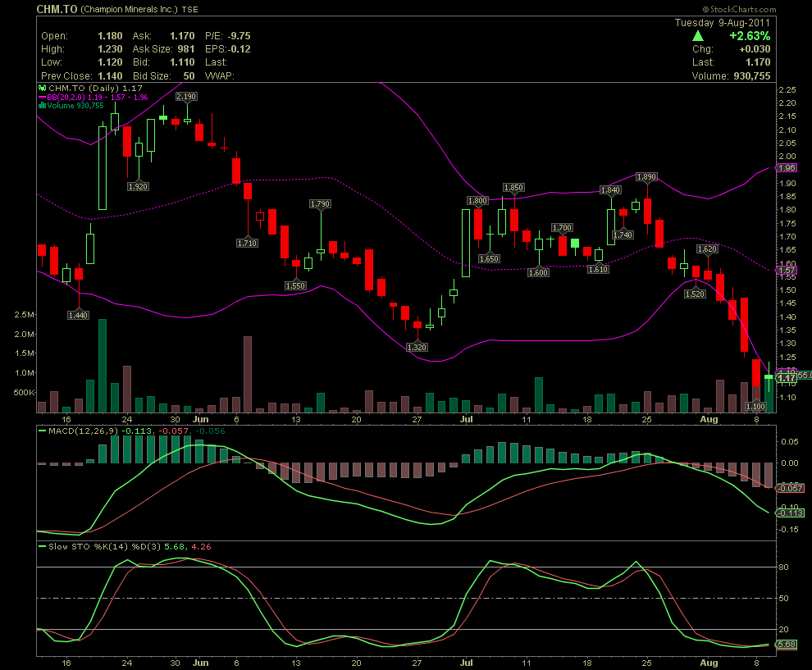Image resolution: width=812 pixels, height=670 pixels.
Task: Click the date Tuesday 9-Aug-2011
Action: [x=723, y=23]
